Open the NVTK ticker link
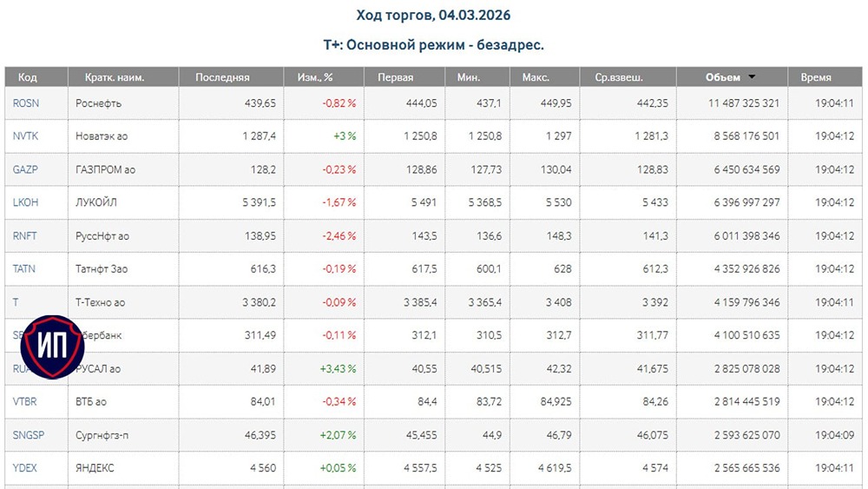 coord(26,136)
